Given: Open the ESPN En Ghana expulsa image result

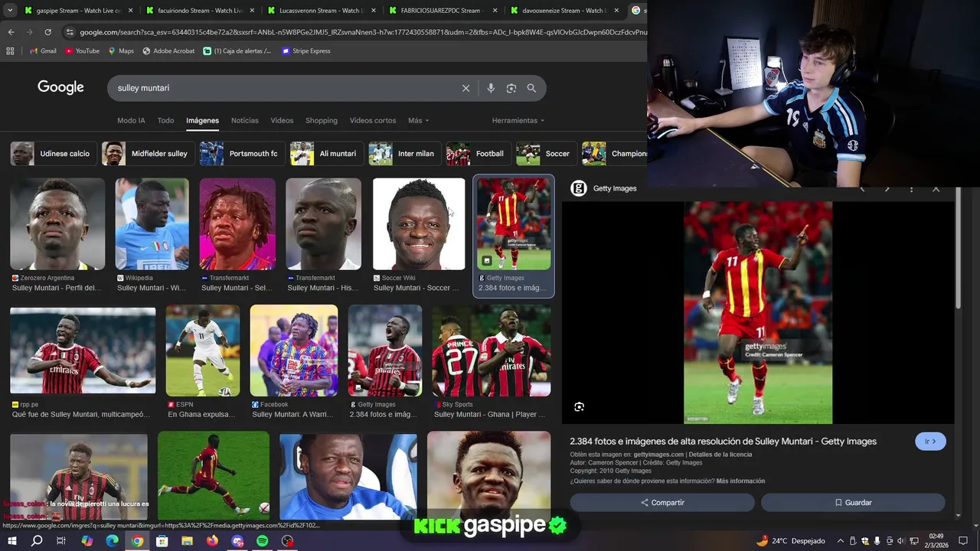Looking at the screenshot, I should pyautogui.click(x=203, y=350).
